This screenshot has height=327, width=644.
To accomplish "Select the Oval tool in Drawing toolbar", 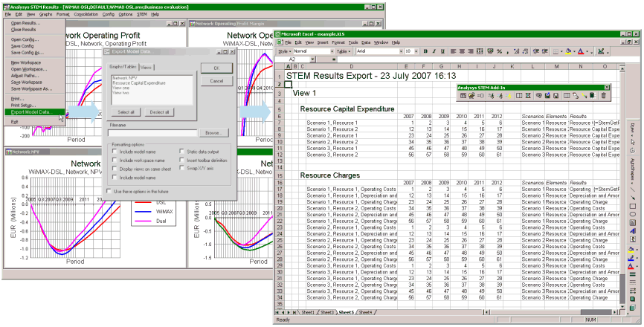I will (x=633, y=214).
